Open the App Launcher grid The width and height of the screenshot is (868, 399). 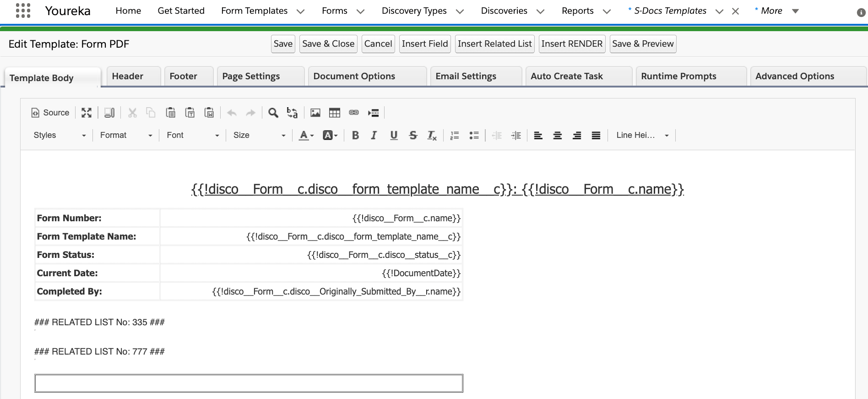tap(23, 11)
